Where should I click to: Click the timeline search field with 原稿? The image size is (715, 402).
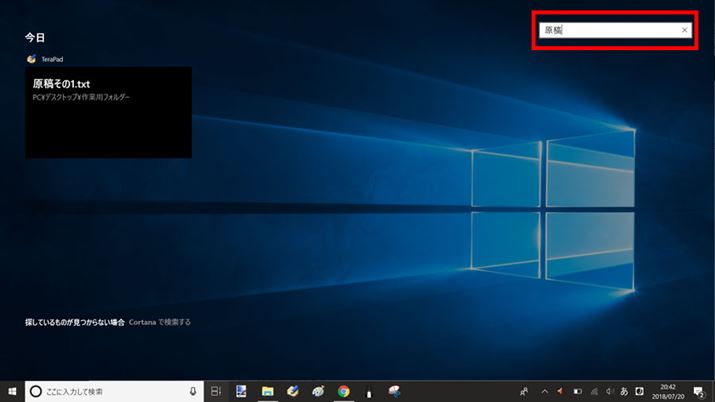[x=610, y=30]
